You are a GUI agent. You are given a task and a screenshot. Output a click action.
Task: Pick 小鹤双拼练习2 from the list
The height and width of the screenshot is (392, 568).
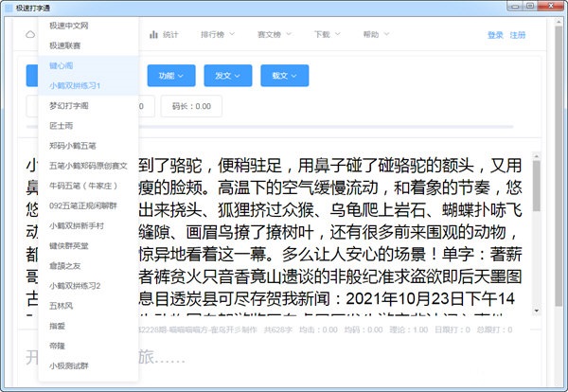tap(88, 286)
